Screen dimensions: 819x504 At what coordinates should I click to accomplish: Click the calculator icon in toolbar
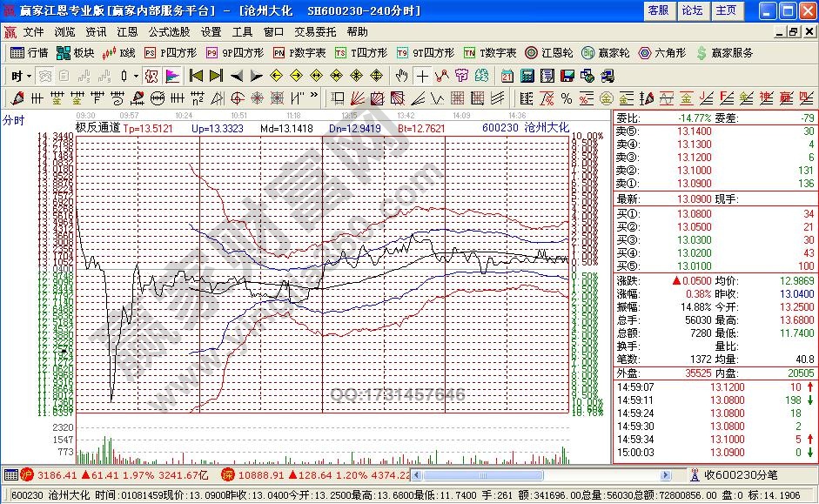click(527, 76)
